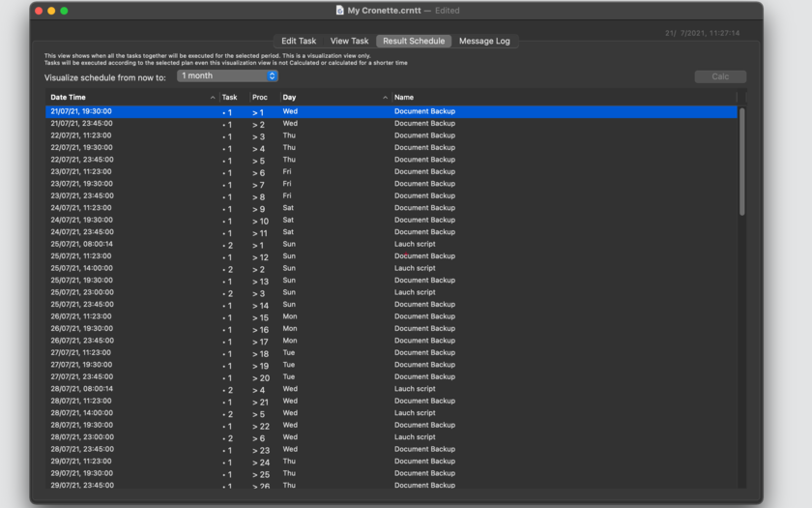Click the vertical scrollbar thumb of the schedule list
This screenshot has height=508, width=812.
coord(741,162)
